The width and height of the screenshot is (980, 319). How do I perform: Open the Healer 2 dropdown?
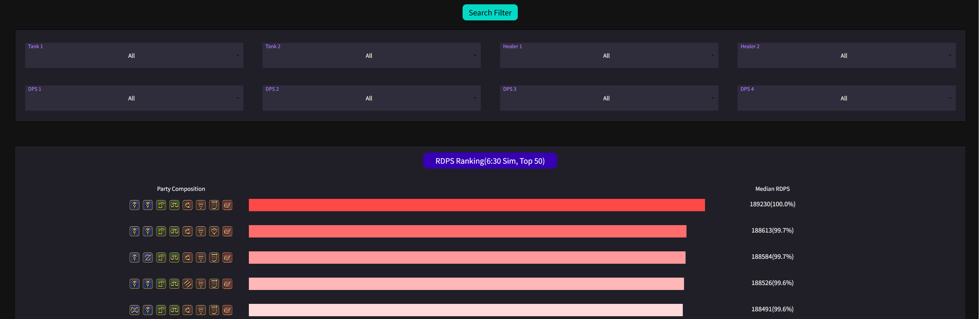pyautogui.click(x=846, y=56)
